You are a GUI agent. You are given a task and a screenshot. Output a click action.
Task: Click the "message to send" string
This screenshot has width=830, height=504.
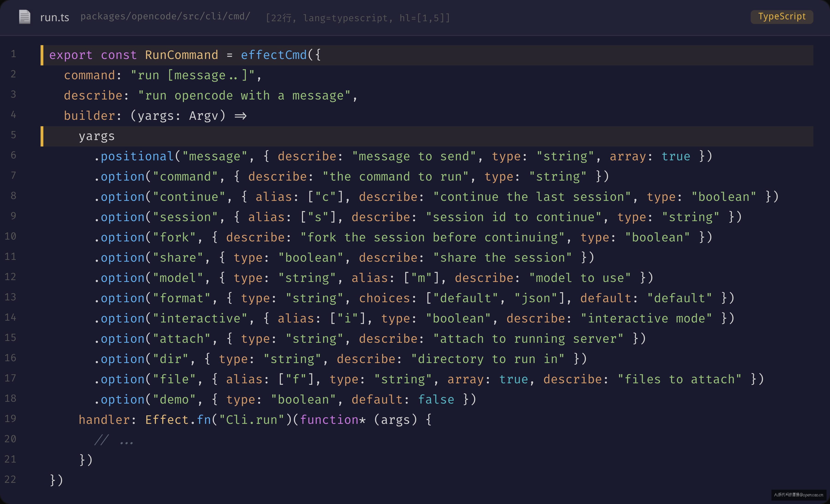(414, 156)
